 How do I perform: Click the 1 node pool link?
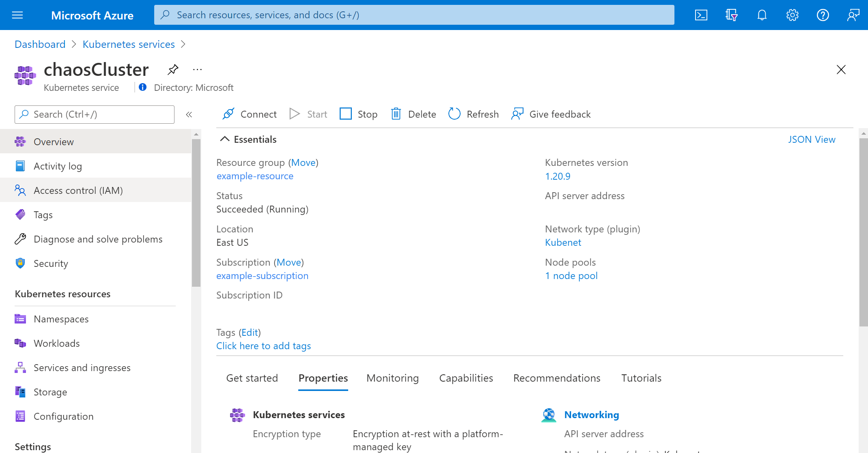click(571, 276)
